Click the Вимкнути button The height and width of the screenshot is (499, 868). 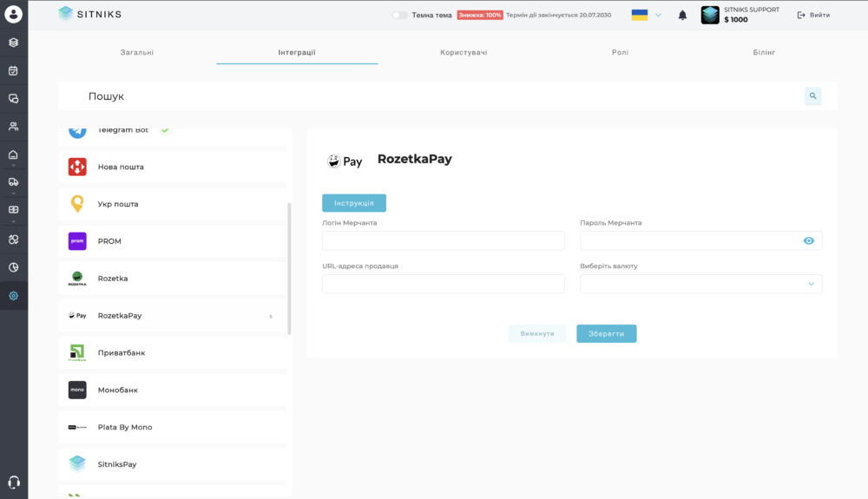537,333
